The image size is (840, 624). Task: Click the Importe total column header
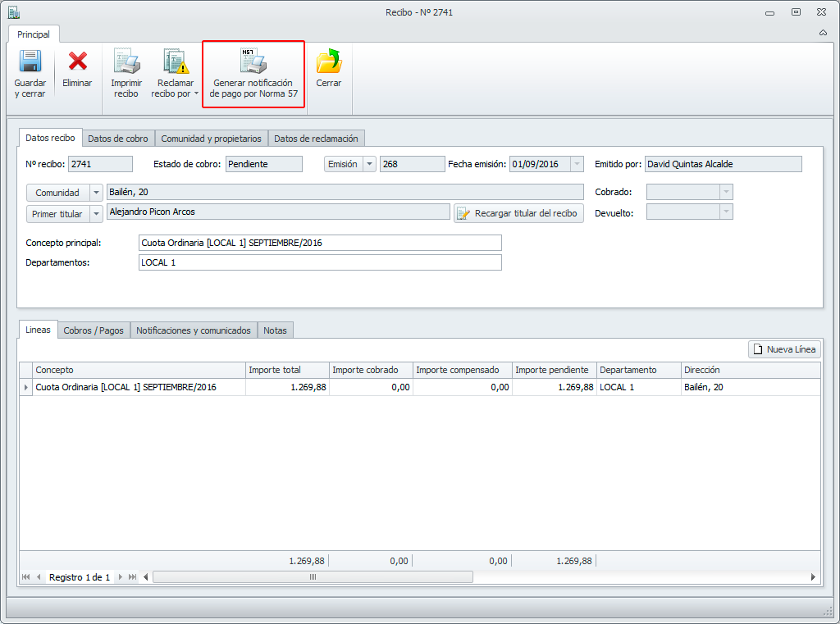coord(287,370)
